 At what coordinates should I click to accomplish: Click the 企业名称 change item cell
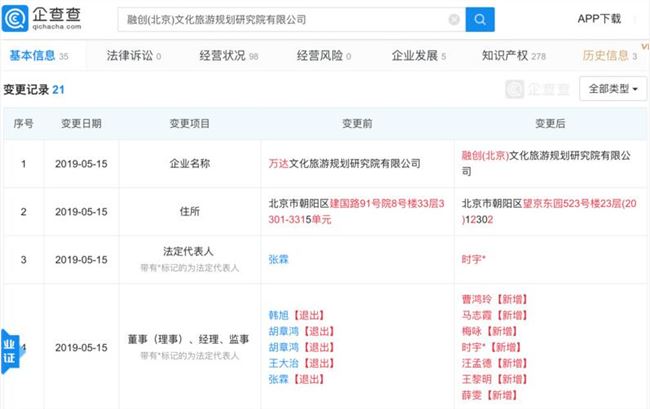tap(189, 164)
